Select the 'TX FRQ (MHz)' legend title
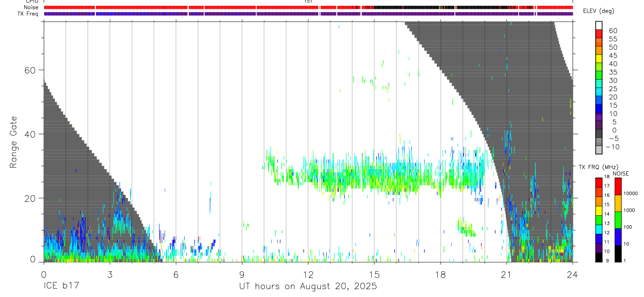 pos(597,167)
